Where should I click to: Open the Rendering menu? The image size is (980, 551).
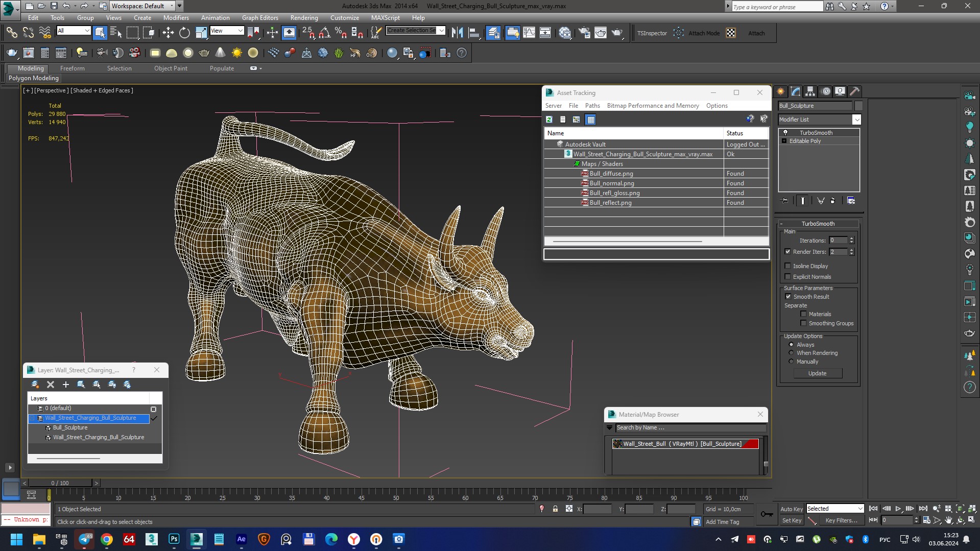(x=304, y=18)
